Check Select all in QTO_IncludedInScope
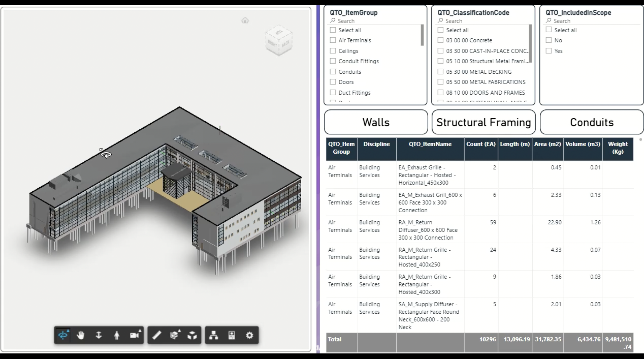The width and height of the screenshot is (644, 359). click(549, 30)
